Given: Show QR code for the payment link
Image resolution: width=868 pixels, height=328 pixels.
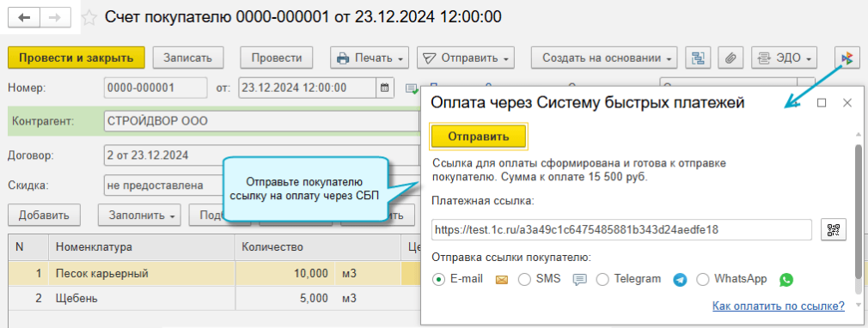Looking at the screenshot, I should tap(834, 229).
